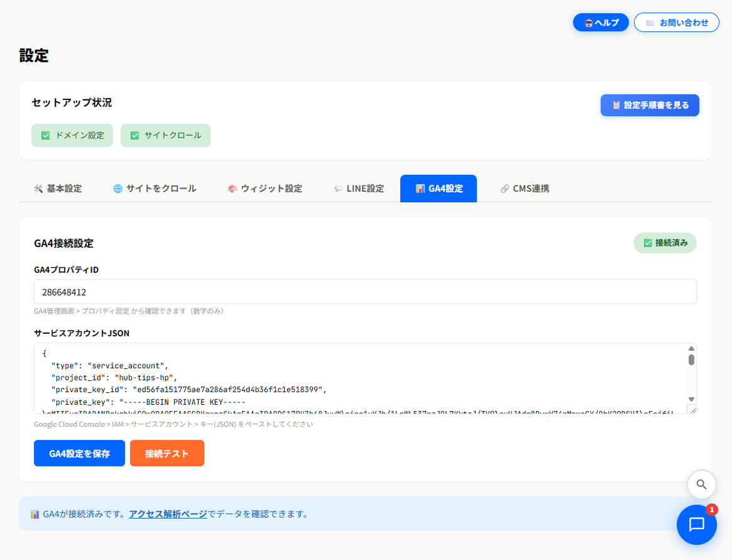
Task: Open the CMS連携 tab
Action: 525,189
